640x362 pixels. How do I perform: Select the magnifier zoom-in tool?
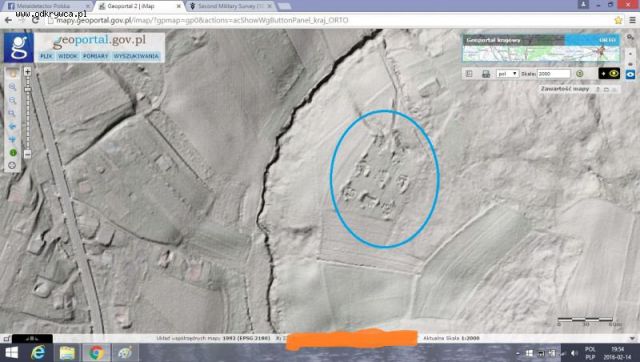(x=12, y=87)
